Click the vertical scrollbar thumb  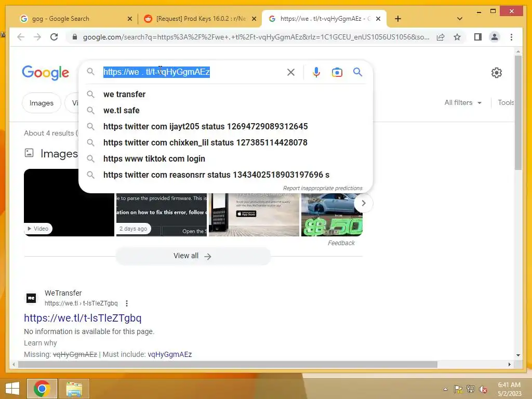518,112
